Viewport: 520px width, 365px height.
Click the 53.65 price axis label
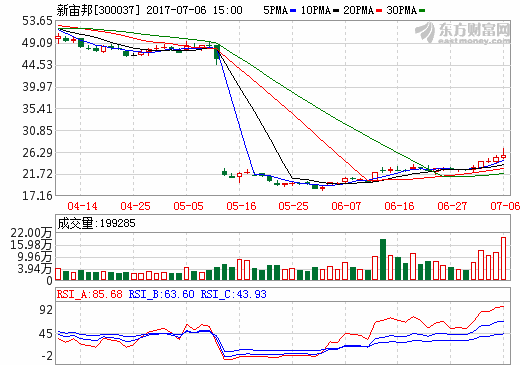pyautogui.click(x=37, y=21)
